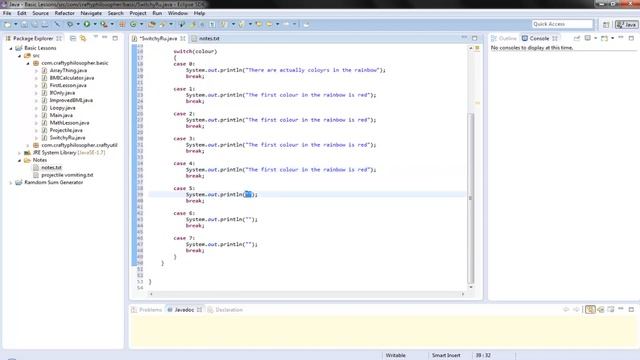The image size is (640, 360).
Task: Maximize the Javadoc bottom panel
Action: pos(631,309)
